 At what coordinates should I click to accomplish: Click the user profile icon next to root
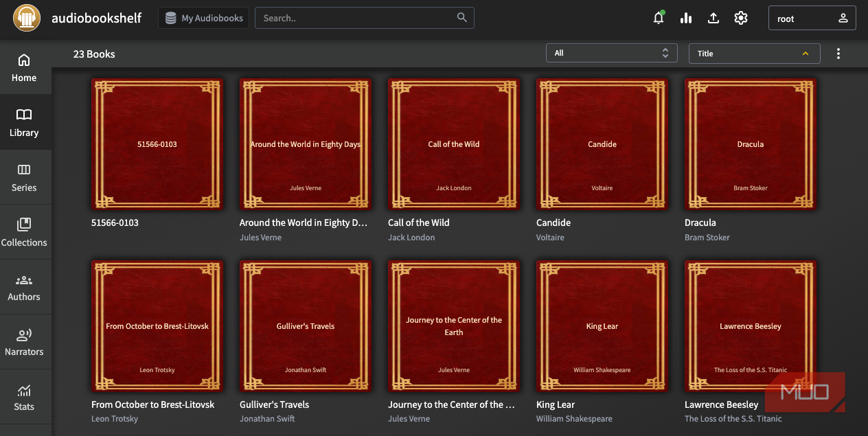(843, 19)
